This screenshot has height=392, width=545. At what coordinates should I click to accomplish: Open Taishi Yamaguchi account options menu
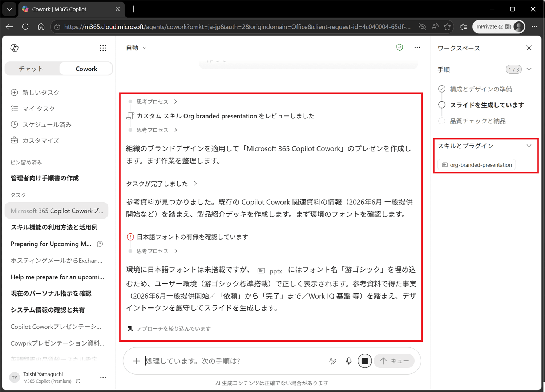[103, 377]
